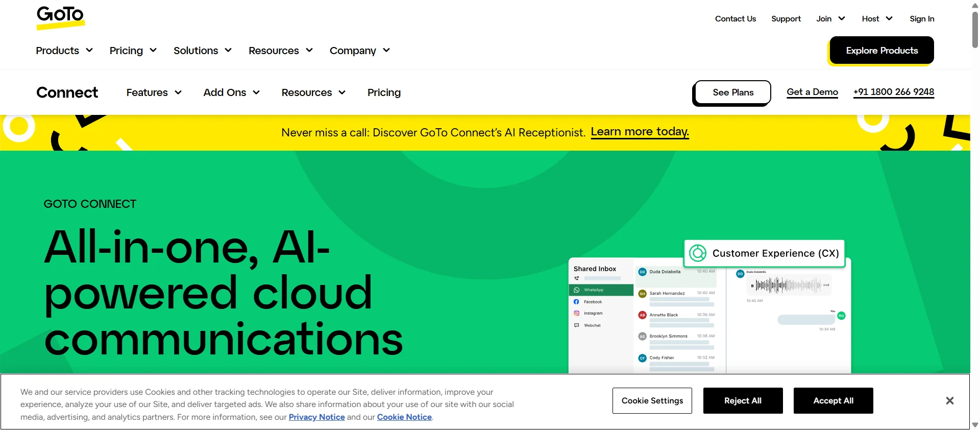Open Cookie Settings
The image size is (980, 430).
click(x=652, y=401)
